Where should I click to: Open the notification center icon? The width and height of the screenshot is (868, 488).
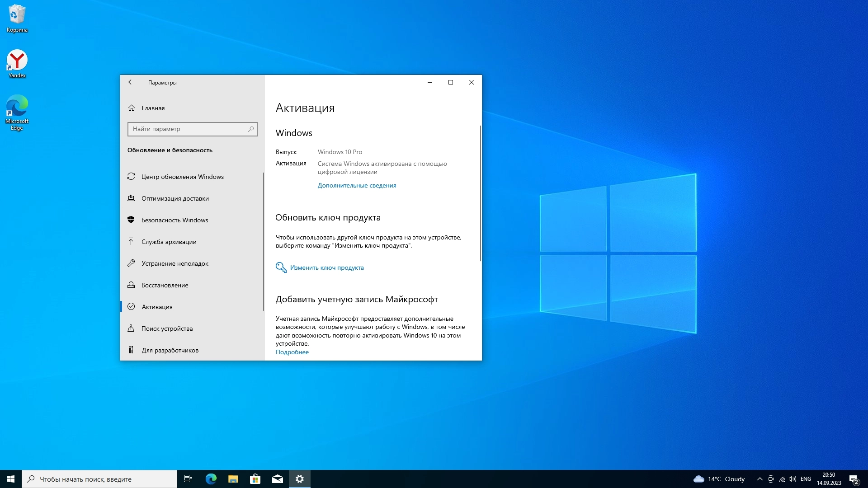click(854, 479)
